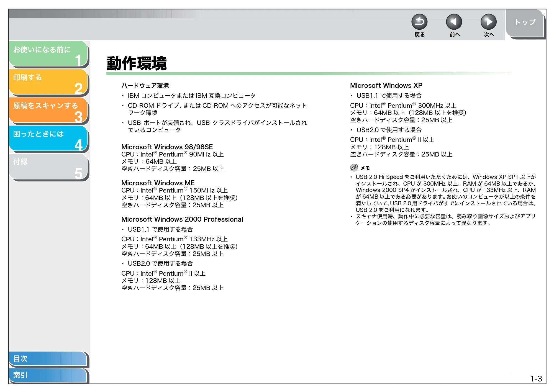
Task: Select the Microsoft Windows ME heading
Action: coord(158,183)
